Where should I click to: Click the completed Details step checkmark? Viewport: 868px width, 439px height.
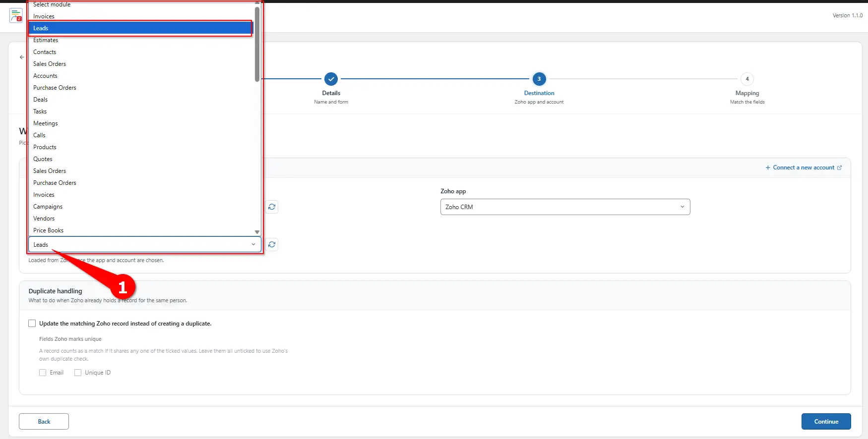pyautogui.click(x=331, y=79)
